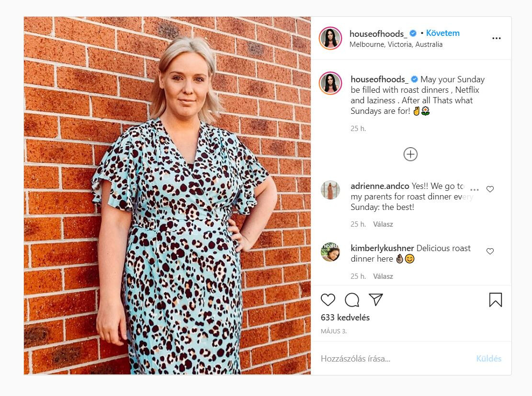Image resolution: width=532 pixels, height=396 pixels.
Task: Like adrienne.andco's comment
Action: 490,189
